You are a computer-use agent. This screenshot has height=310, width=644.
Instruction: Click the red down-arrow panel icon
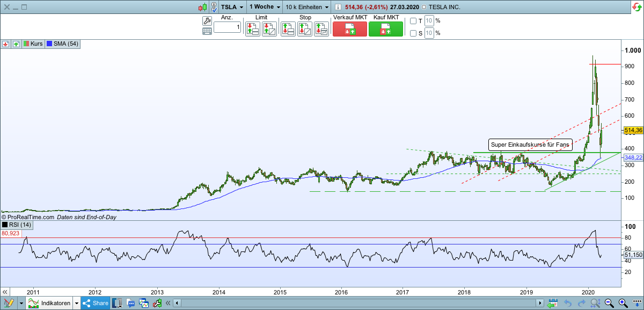click(5, 44)
